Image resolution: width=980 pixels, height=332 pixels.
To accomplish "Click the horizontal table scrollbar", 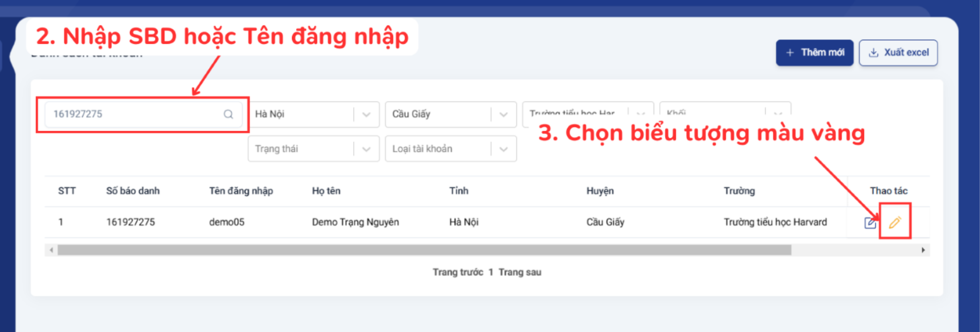I will tap(424, 250).
